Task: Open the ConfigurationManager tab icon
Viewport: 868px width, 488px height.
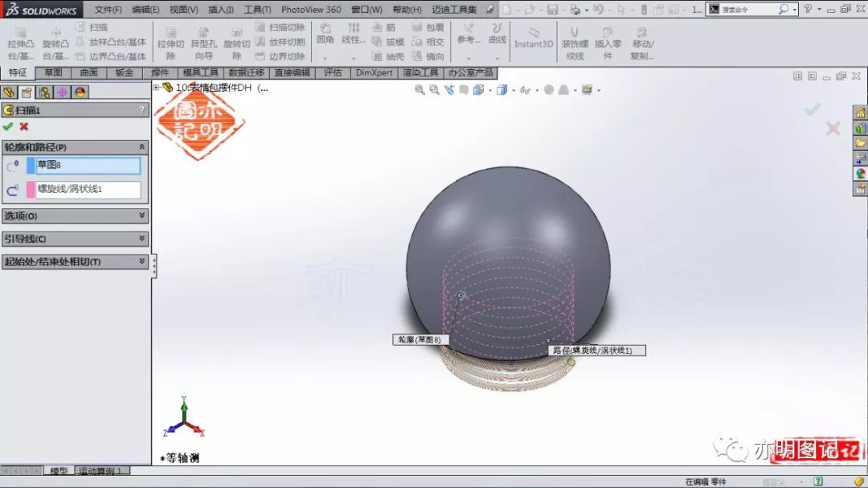Action: tap(44, 92)
